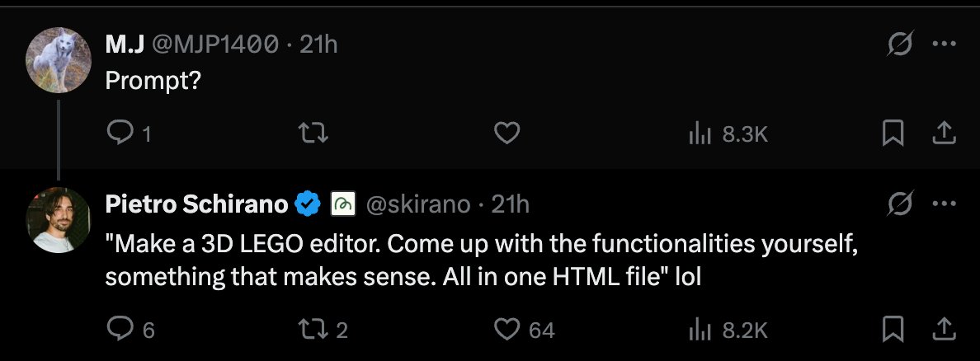This screenshot has width=980, height=361.
Task: Share M.J's tweet
Action: (x=944, y=133)
